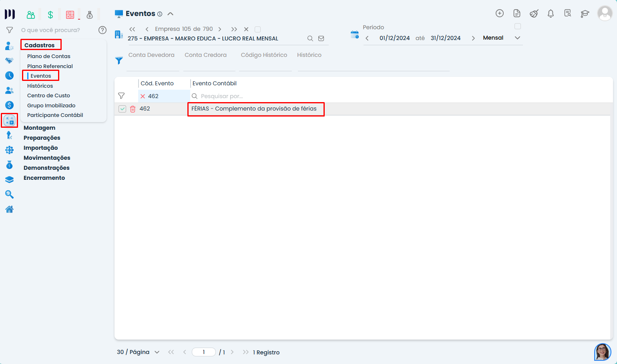This screenshot has width=617, height=364.
Task: Open the 30 / Página size dropdown
Action: [x=157, y=352]
